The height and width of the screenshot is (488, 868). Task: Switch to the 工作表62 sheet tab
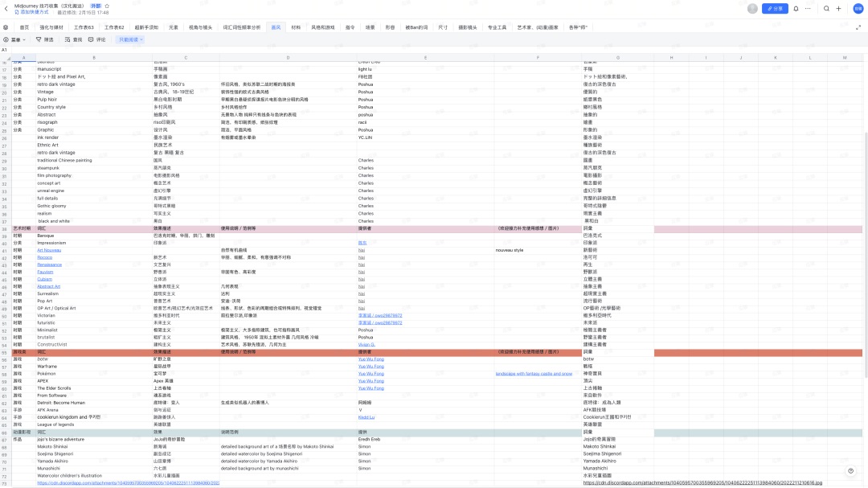(114, 27)
